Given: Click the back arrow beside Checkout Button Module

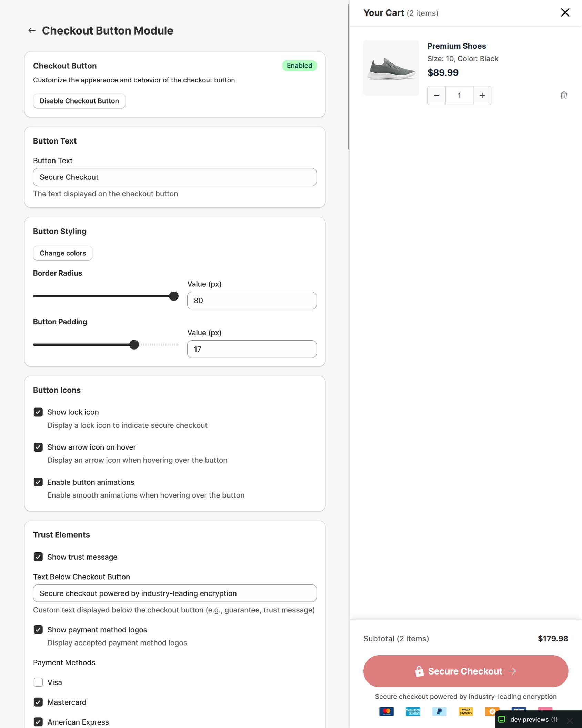Looking at the screenshot, I should click(32, 30).
